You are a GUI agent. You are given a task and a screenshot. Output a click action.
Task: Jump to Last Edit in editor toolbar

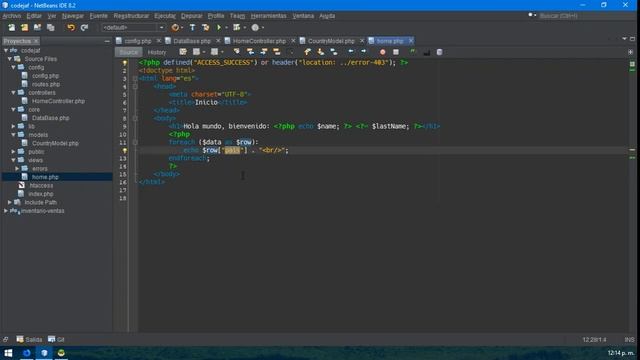[x=183, y=52]
